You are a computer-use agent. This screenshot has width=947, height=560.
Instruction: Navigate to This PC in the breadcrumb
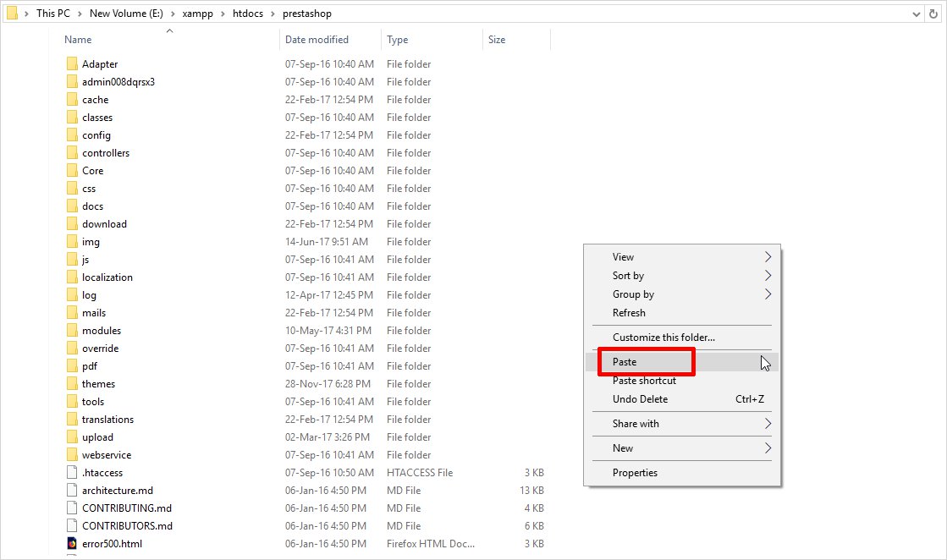[x=53, y=14]
